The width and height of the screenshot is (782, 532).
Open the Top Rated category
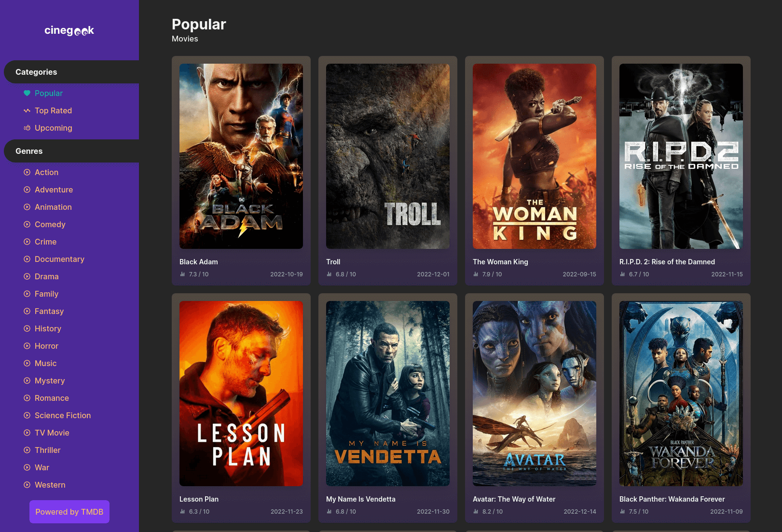coord(53,110)
